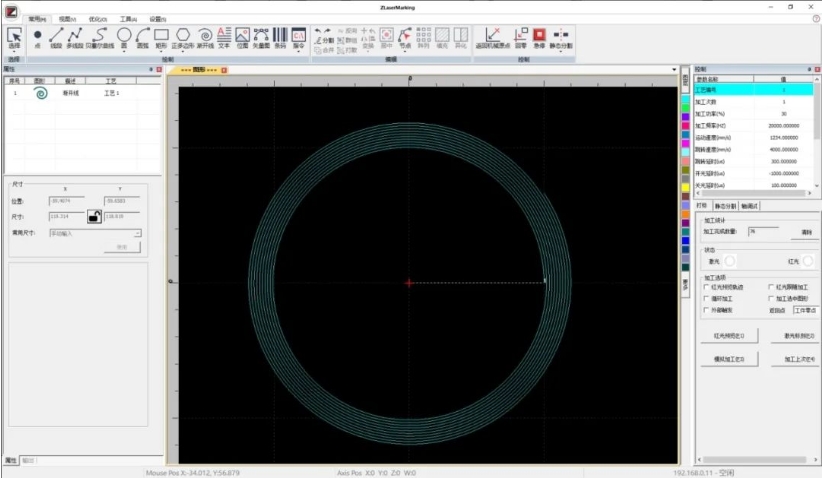This screenshot has width=822, height=479.
Task: Insert a bitmap image (位图)
Action: click(x=242, y=38)
